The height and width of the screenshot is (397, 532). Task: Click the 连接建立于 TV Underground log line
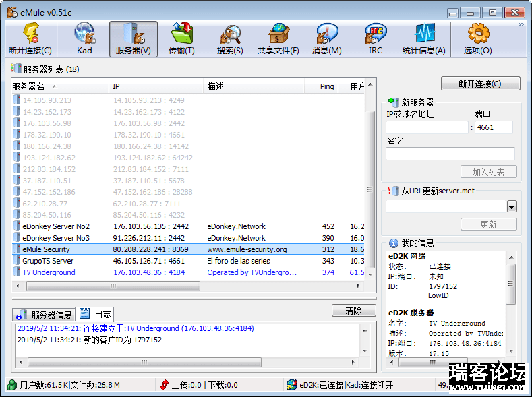pos(136,328)
